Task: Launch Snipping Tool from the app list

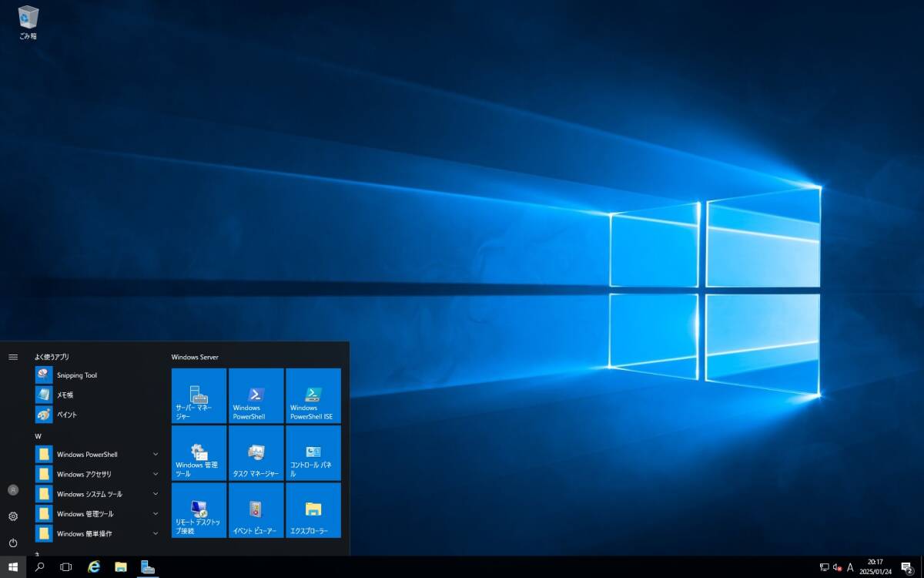Action: [x=98, y=375]
